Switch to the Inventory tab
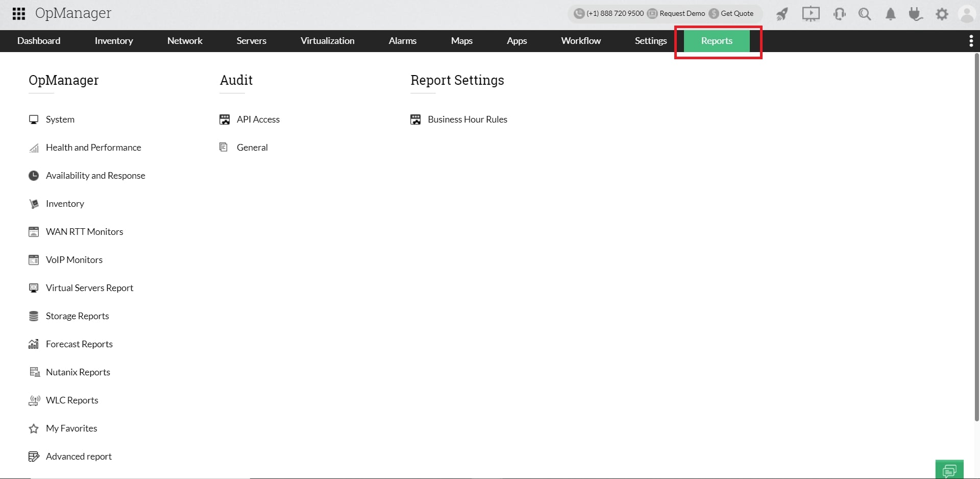Viewport: 980px width, 479px height. tap(113, 40)
